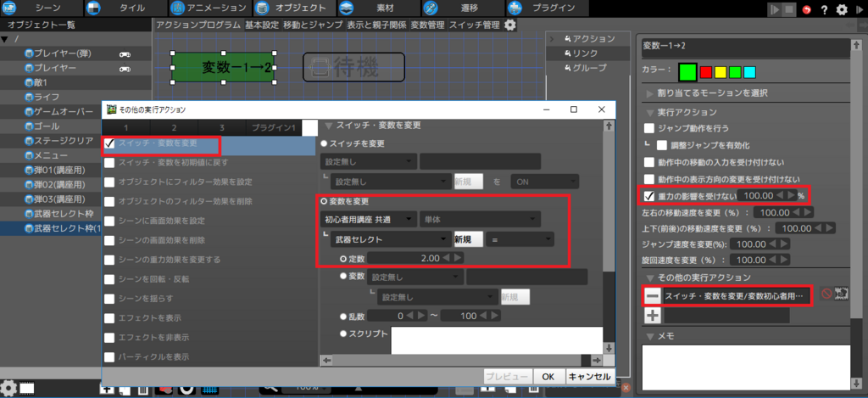
Task: Open 武器セレクト variable dropdown
Action: tap(391, 239)
